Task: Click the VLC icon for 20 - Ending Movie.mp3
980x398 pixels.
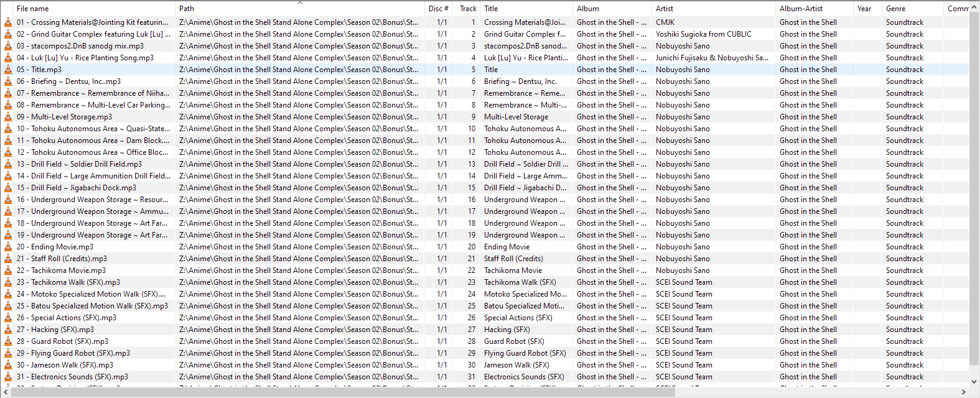Action: coord(8,246)
